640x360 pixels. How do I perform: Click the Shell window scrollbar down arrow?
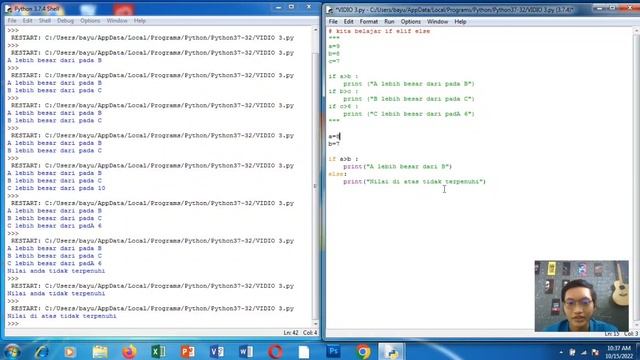315,324
